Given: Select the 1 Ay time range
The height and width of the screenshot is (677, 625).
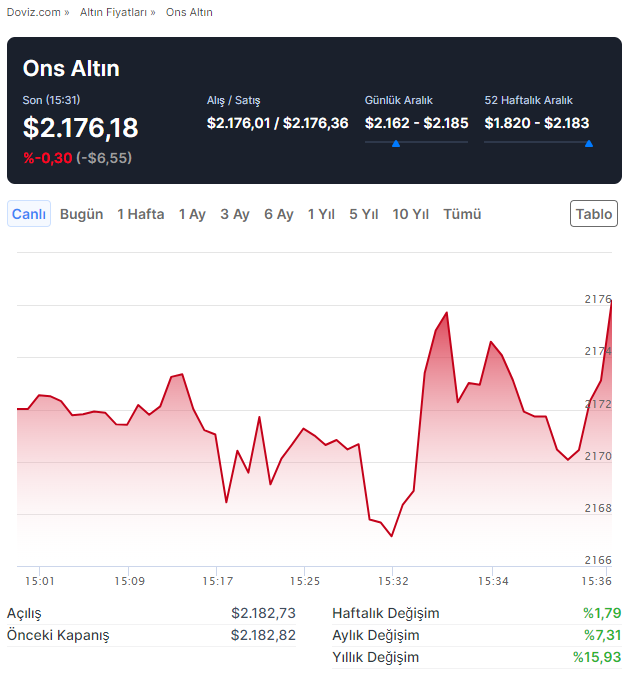Looking at the screenshot, I should [x=192, y=214].
